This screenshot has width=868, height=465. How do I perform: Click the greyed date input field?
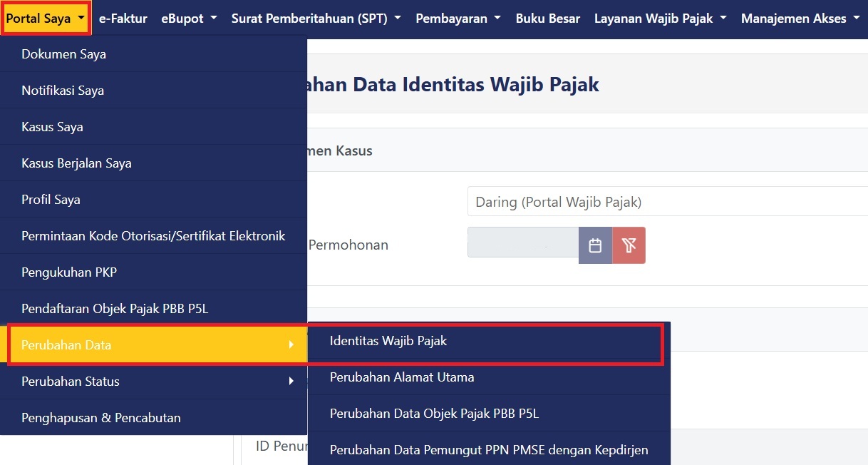pos(522,246)
